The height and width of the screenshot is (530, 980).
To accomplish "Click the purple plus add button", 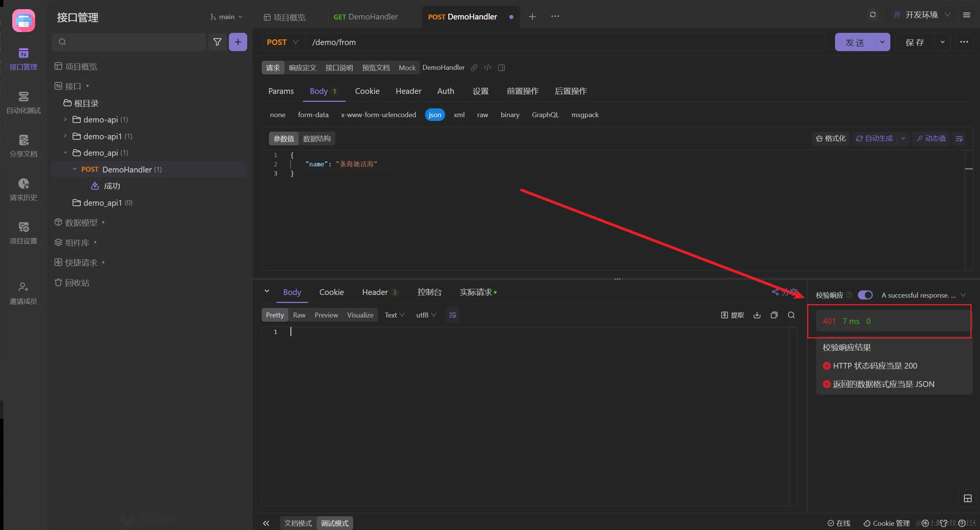I will [238, 42].
